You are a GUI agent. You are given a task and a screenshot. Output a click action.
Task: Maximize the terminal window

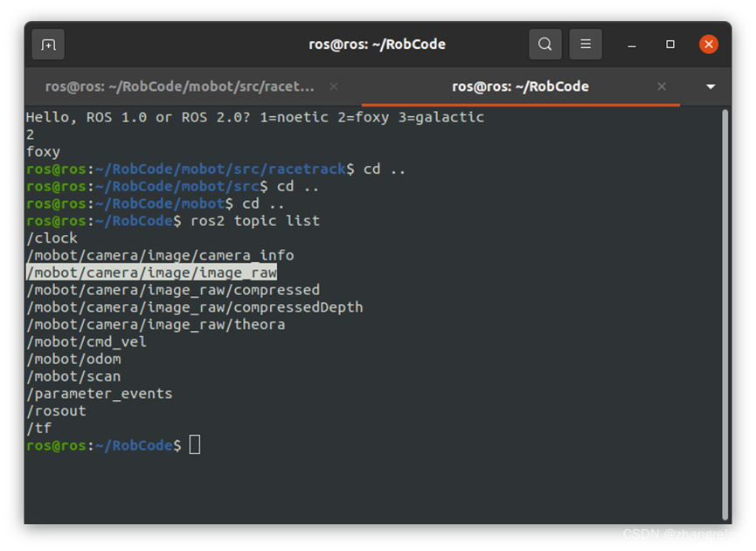click(669, 44)
